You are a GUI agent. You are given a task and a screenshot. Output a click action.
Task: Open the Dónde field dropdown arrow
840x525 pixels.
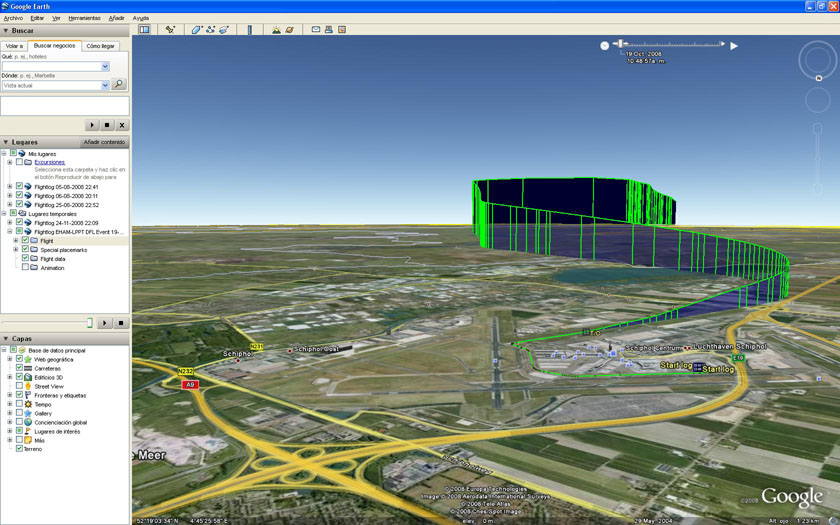click(105, 85)
